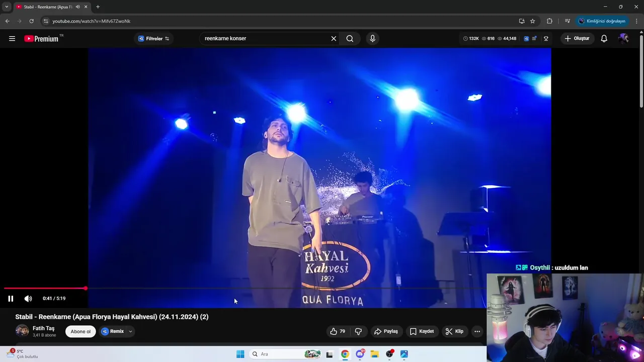Image resolution: width=644 pixels, height=362 pixels.
Task: Open OBS Studio from the taskbar
Action: click(x=389, y=354)
